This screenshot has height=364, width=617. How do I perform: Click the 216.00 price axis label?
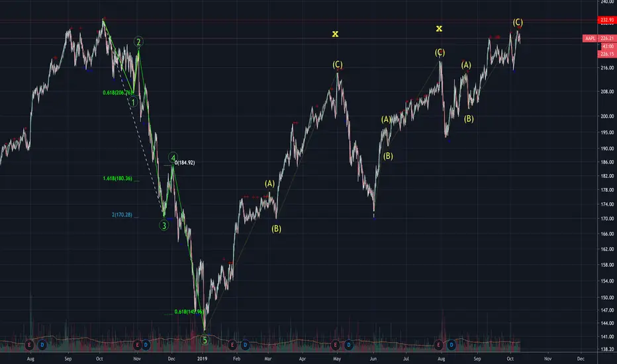607,68
